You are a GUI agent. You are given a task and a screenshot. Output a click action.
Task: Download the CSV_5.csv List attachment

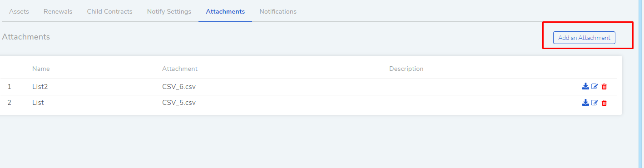click(x=585, y=103)
